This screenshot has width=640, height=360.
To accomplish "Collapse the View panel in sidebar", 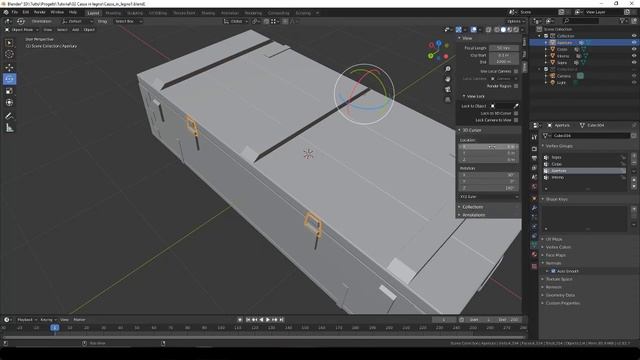I will click(x=467, y=38).
